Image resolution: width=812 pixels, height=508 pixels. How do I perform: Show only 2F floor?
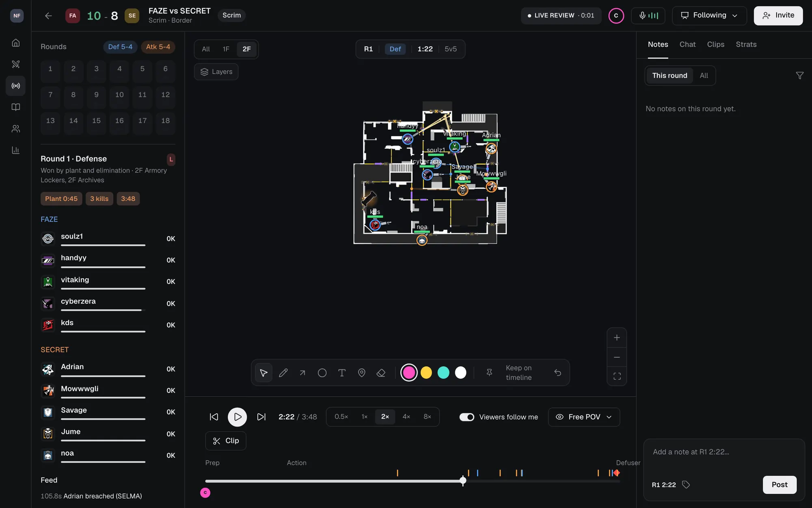pos(246,49)
